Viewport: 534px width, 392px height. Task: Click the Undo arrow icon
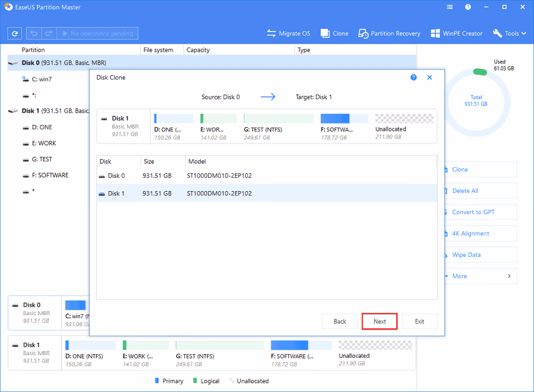pos(34,34)
